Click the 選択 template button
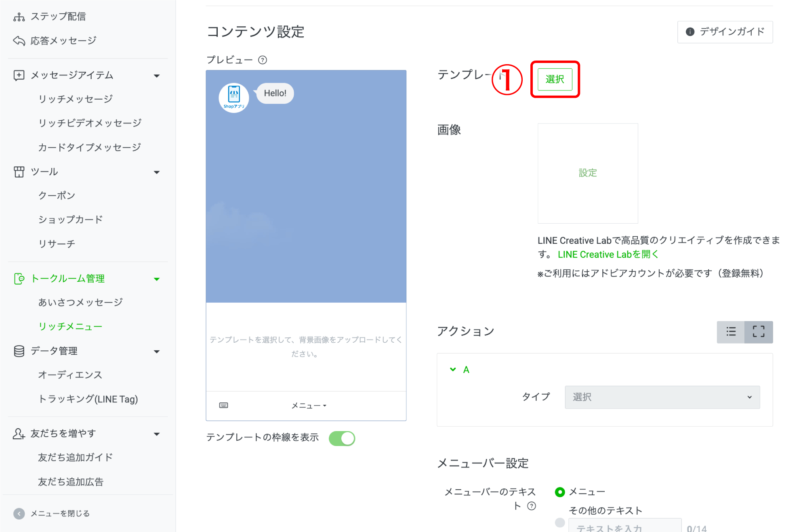The height and width of the screenshot is (532, 799). point(555,79)
